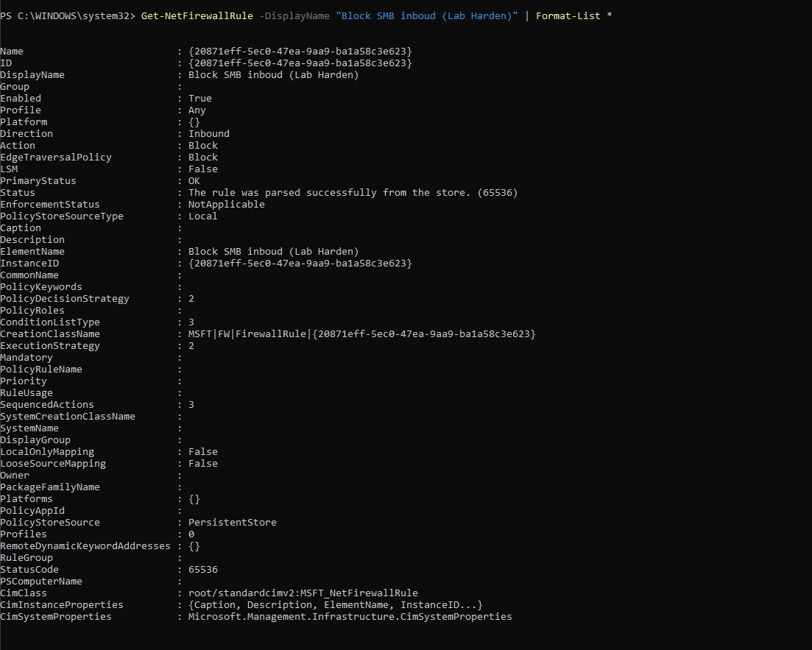Click the Direction value Inbound
This screenshot has width=812, height=650.
[x=208, y=133]
